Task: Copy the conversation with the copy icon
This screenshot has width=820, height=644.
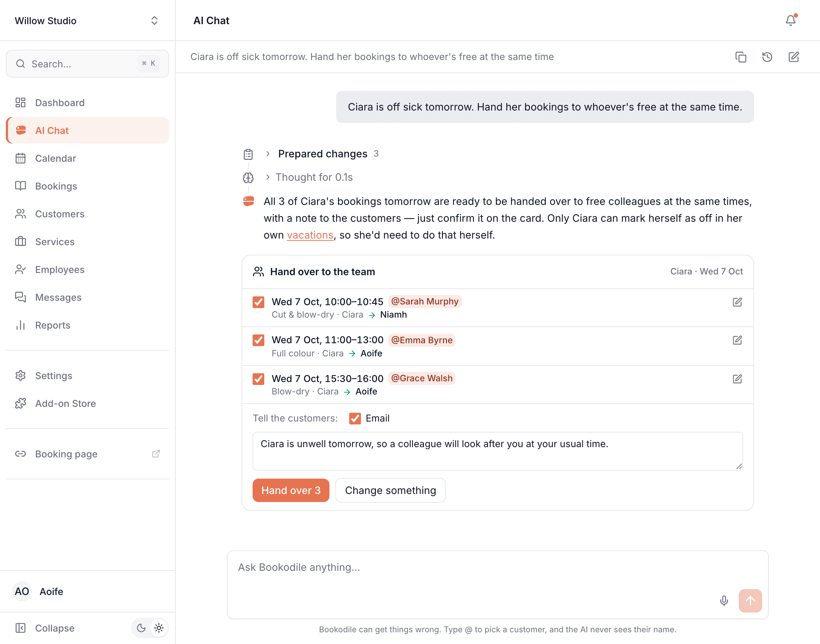Action: click(x=741, y=57)
